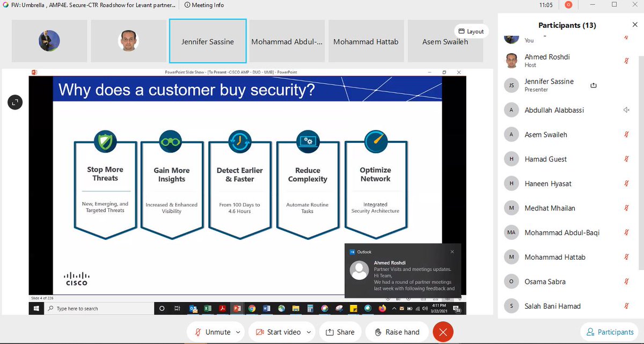Click Salah Bani Hamad's muted microphone icon
This screenshot has height=344, width=644.
point(626,306)
